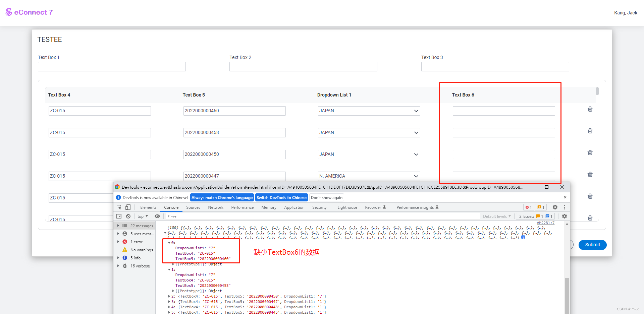Switch to the Network tab
Screen dimensions: 644x314
(x=216, y=207)
